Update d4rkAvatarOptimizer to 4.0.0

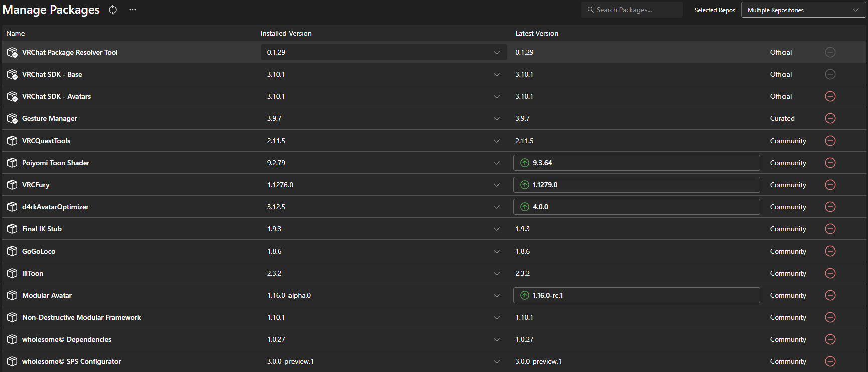tap(636, 207)
